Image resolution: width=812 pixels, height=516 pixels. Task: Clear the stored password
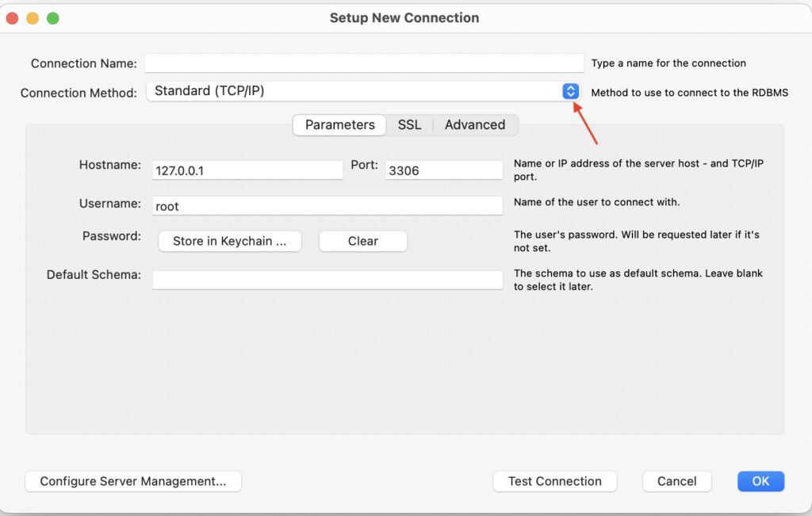pyautogui.click(x=362, y=241)
